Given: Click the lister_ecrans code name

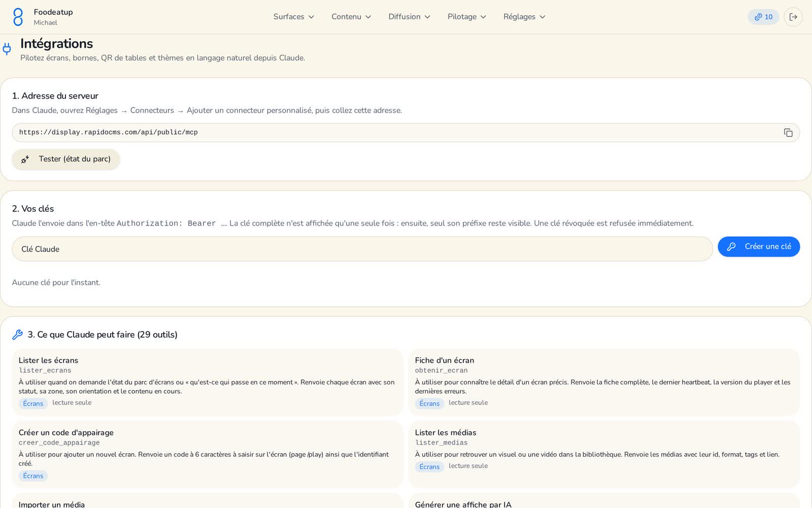Looking at the screenshot, I should pyautogui.click(x=45, y=370).
